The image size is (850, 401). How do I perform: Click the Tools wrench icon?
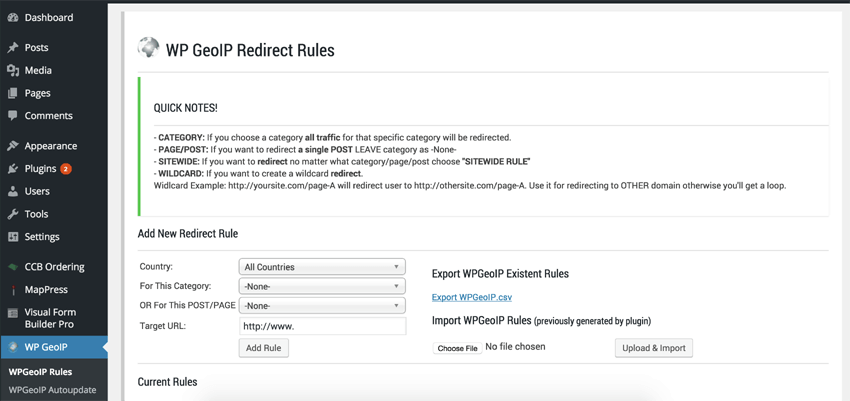pos(12,214)
